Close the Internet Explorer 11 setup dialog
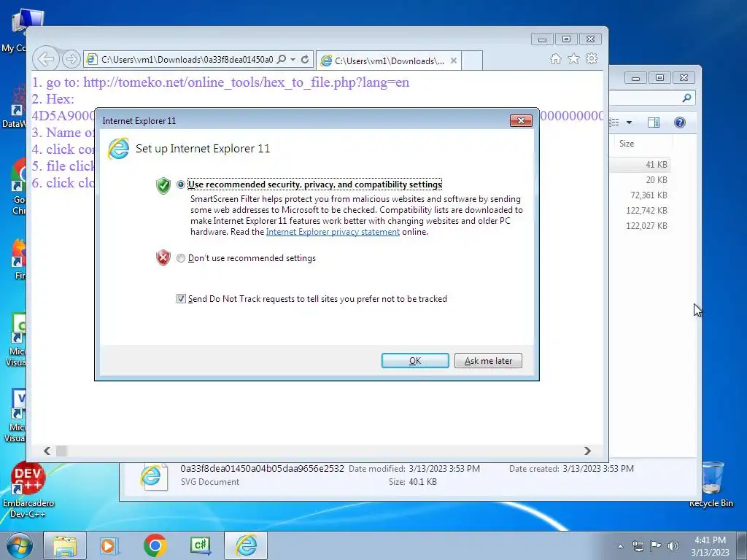The image size is (747, 560). pos(521,121)
